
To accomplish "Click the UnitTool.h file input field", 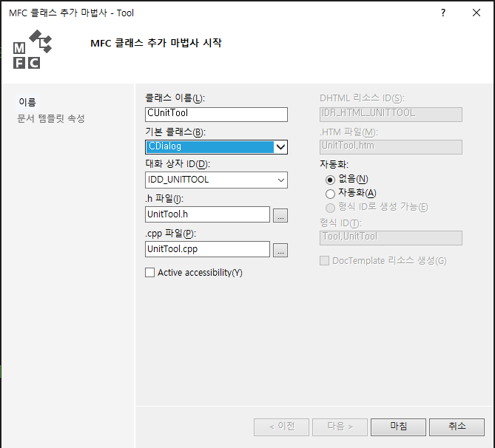I will pyautogui.click(x=207, y=214).
